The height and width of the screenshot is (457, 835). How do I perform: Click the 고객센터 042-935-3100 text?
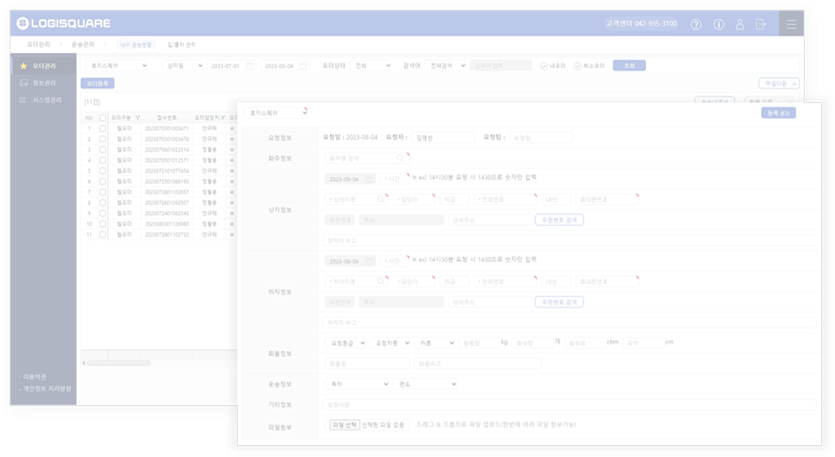[642, 23]
